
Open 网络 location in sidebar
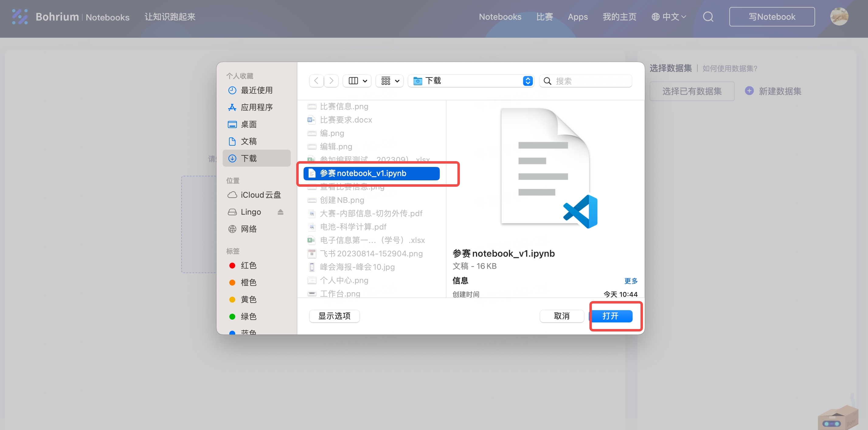[256, 229]
